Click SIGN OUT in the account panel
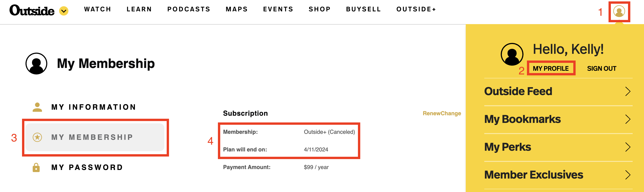Screen dimensions: 644x192 tap(602, 68)
